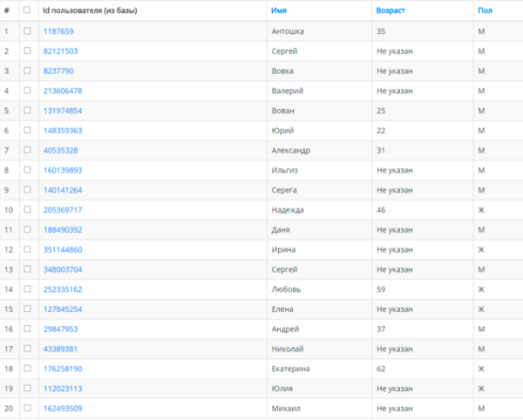Select the checkbox for user 82121503
This screenshot has height=420, width=523.
pyautogui.click(x=27, y=51)
